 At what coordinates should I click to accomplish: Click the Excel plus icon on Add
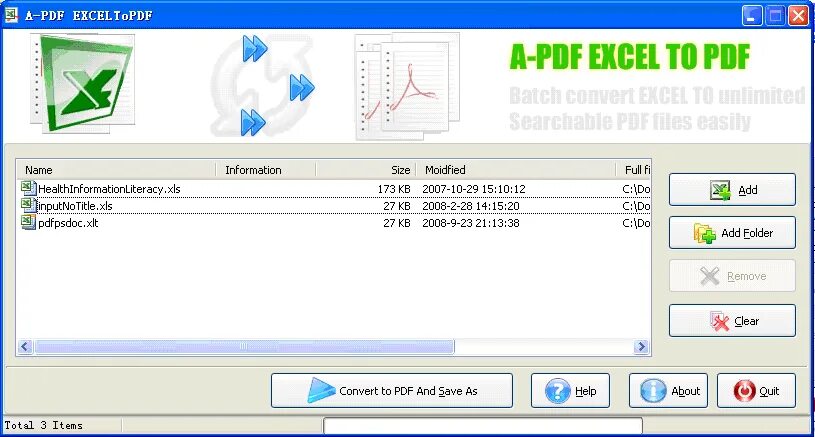click(720, 190)
